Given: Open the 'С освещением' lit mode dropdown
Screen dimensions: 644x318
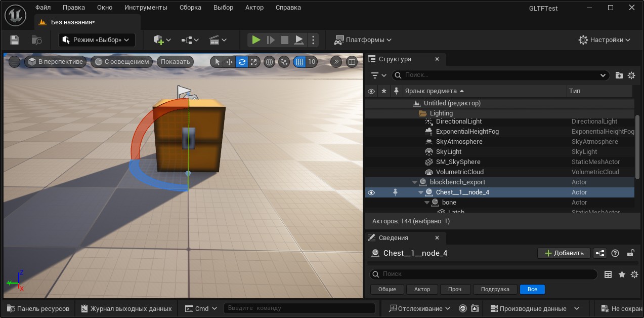Looking at the screenshot, I should point(122,62).
